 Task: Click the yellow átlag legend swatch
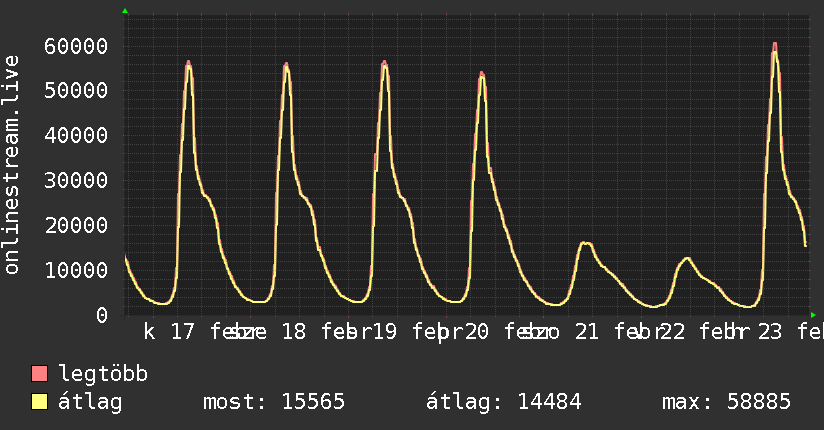[x=40, y=402]
